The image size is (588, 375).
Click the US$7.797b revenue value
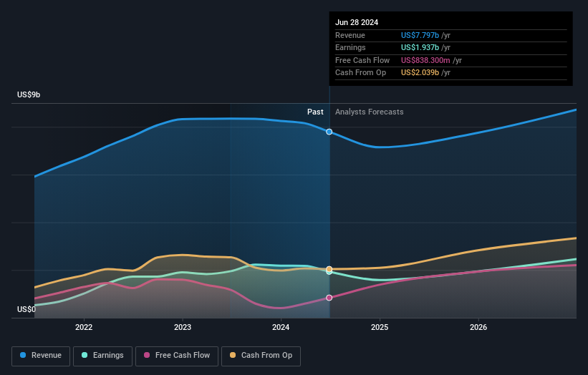click(x=420, y=35)
